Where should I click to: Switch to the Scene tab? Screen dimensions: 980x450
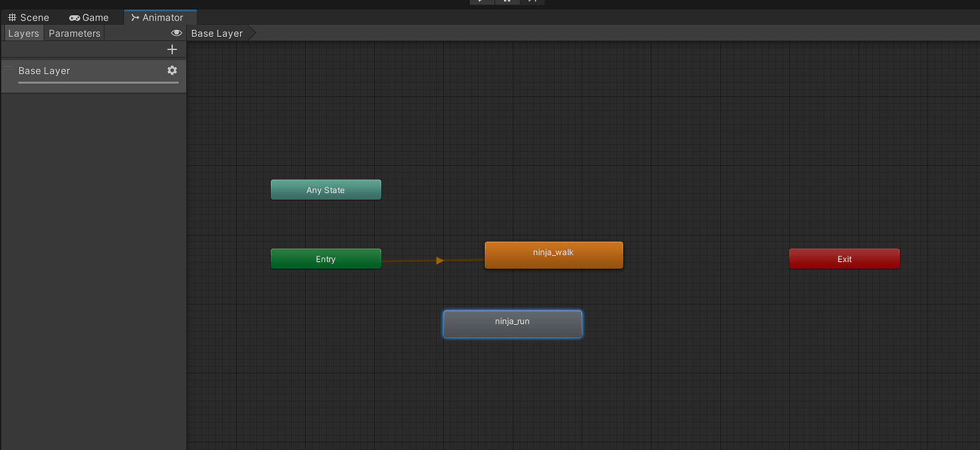pyautogui.click(x=34, y=17)
